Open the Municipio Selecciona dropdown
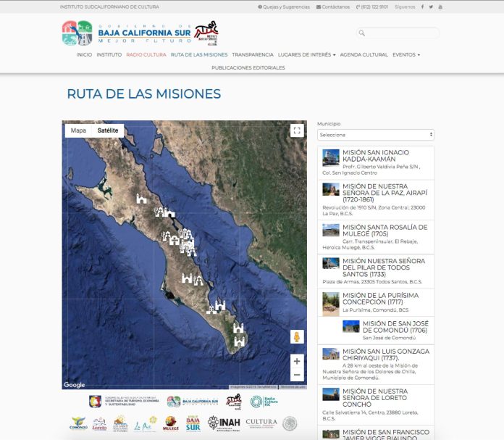This screenshot has height=440, width=504. [376, 135]
